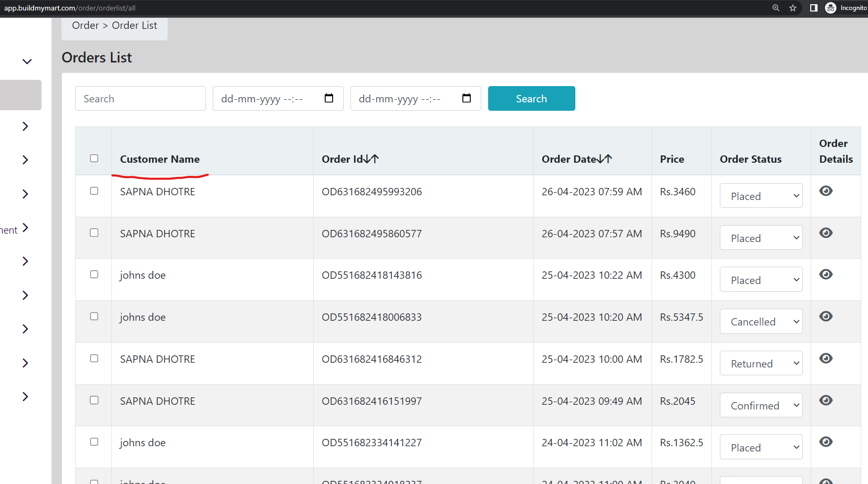The image size is (868, 484).
Task: Open status dropdown for the Rs.1362.5 order
Action: pos(761,447)
